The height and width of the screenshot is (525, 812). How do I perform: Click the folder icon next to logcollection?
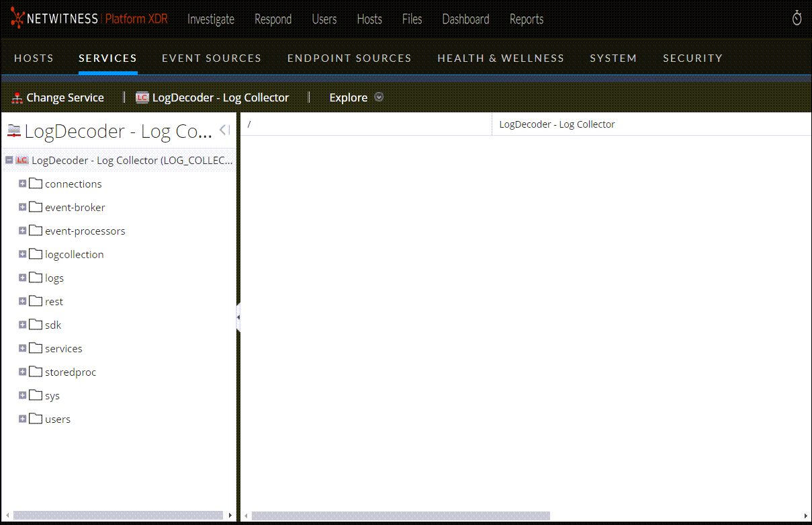[36, 254]
